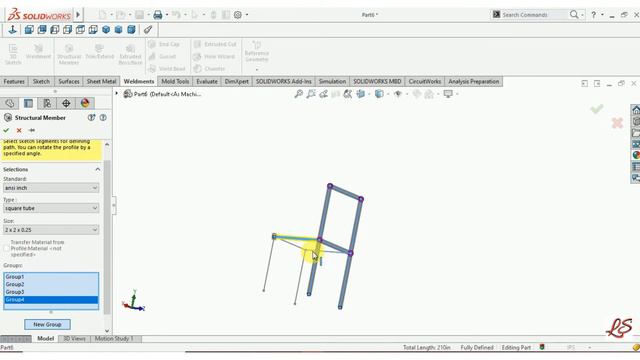Select the first standard view cube icon

(29, 29)
